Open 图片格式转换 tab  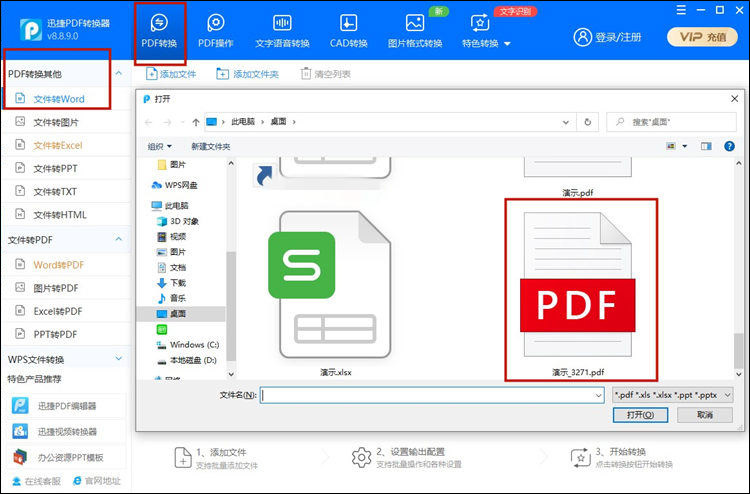(415, 32)
